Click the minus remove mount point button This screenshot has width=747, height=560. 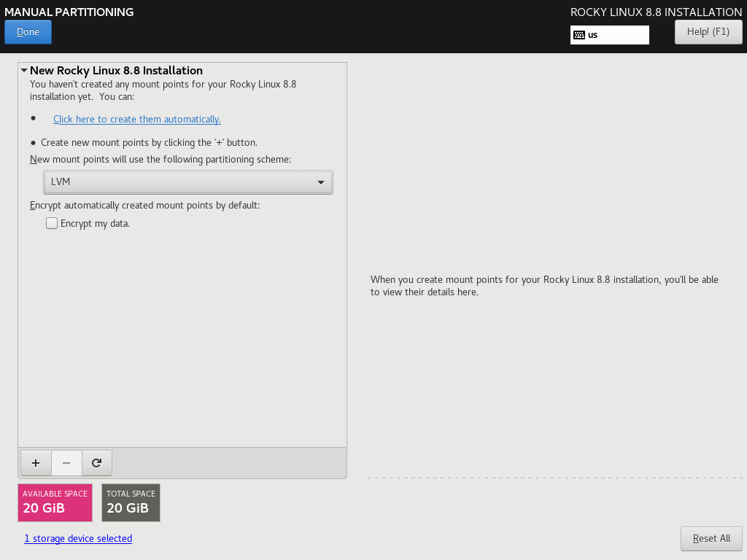pyautogui.click(x=66, y=463)
